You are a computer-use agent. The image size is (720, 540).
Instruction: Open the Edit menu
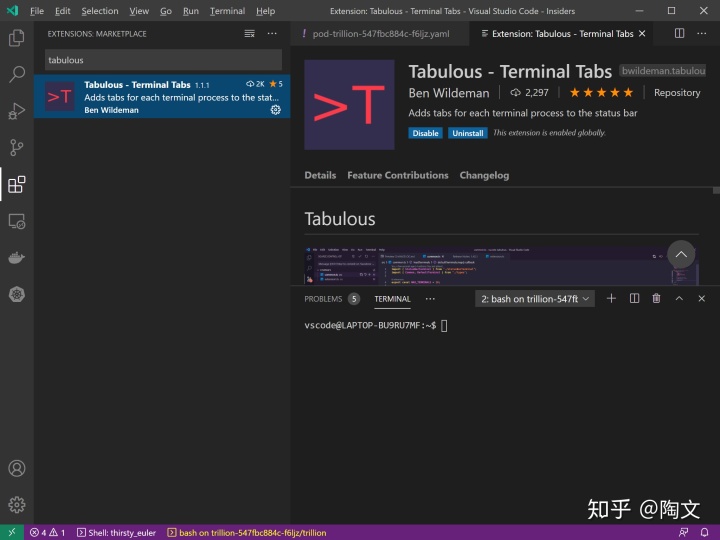[62, 11]
